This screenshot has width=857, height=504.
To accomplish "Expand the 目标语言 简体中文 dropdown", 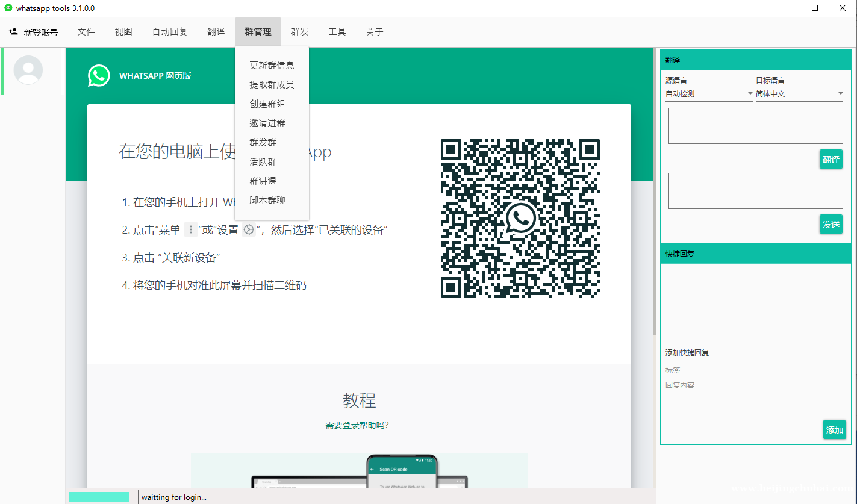I will [799, 94].
